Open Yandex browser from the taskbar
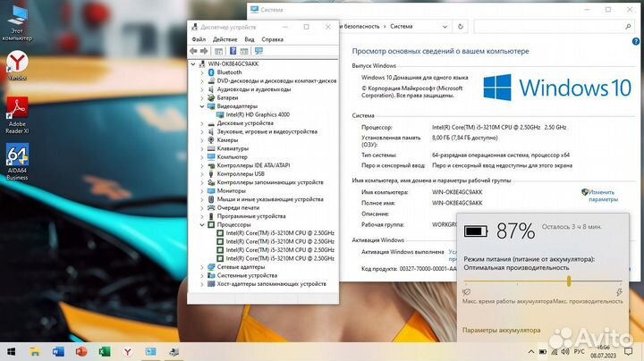This screenshot has height=361, width=644. (x=128, y=351)
